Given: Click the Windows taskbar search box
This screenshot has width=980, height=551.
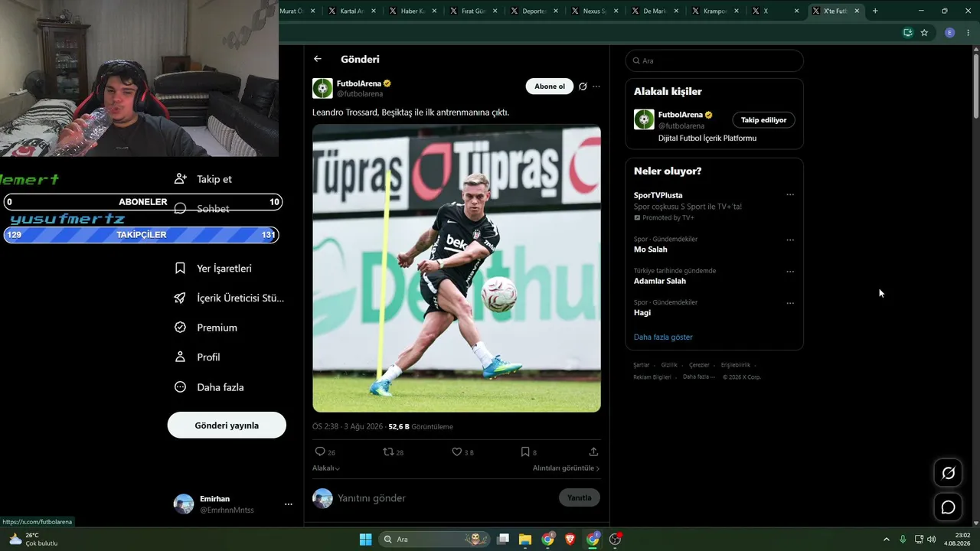Looking at the screenshot, I should coord(436,540).
